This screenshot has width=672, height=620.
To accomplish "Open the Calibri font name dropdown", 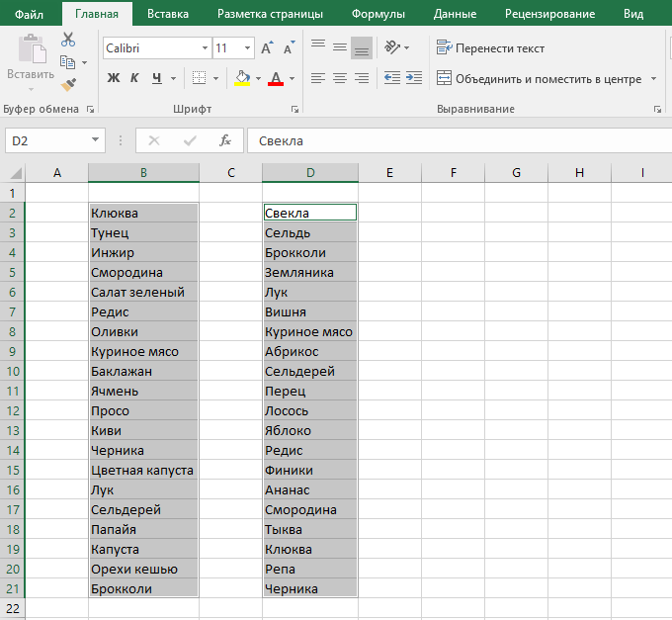I will coord(205,48).
